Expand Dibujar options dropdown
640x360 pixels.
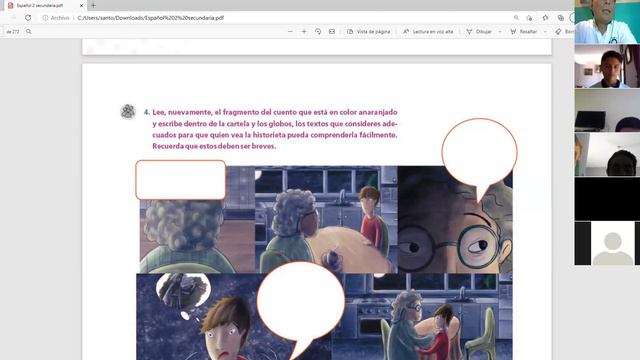[x=500, y=31]
